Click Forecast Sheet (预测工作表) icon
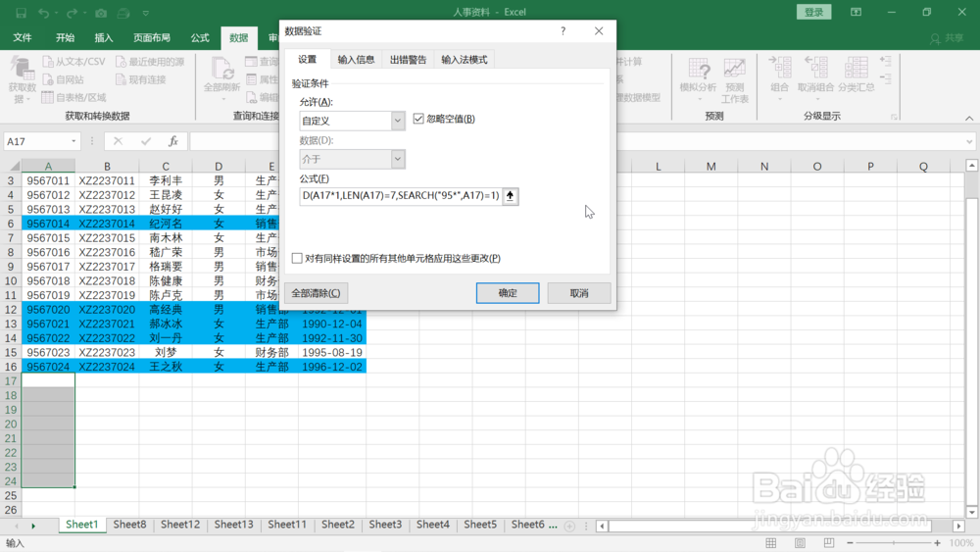Viewport: 980px width, 552px height. (x=734, y=80)
